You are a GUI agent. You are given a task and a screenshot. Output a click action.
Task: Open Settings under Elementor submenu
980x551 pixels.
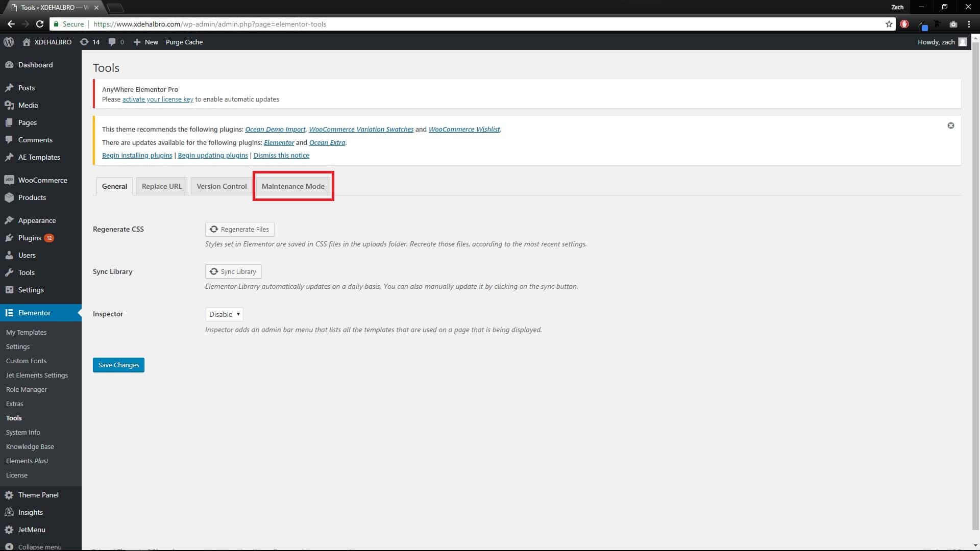tap(18, 346)
